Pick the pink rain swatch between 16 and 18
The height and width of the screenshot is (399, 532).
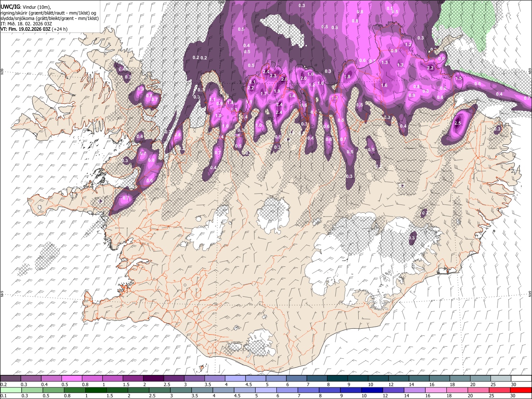(436, 390)
